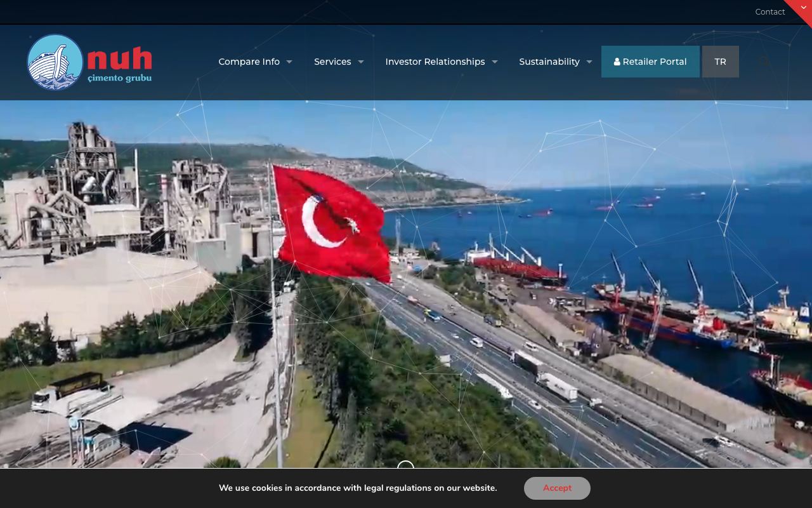Click the Turkish flag in hero video
Screen dimensions: 812x508
point(332,224)
